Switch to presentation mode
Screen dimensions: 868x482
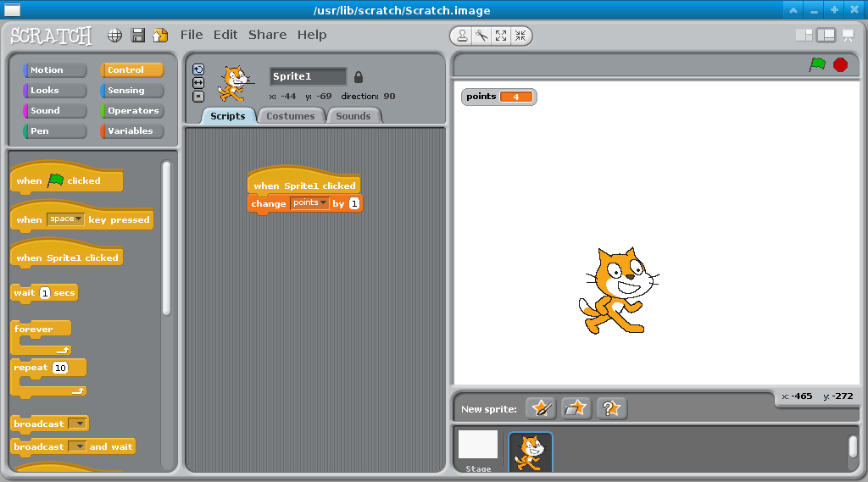click(x=848, y=36)
